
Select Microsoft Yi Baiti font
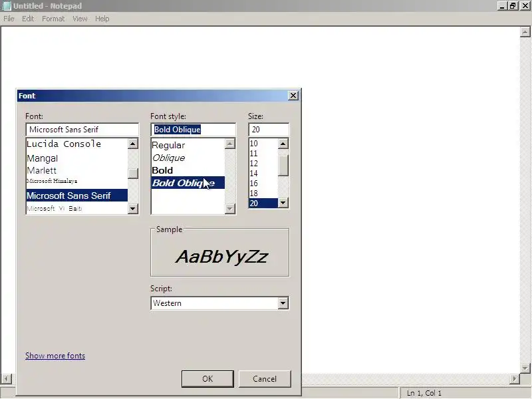[77, 208]
